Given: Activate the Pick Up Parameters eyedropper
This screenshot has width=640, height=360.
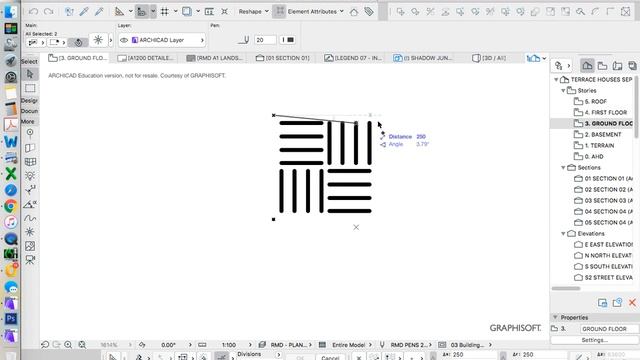Looking at the screenshot, I should 84,11.
